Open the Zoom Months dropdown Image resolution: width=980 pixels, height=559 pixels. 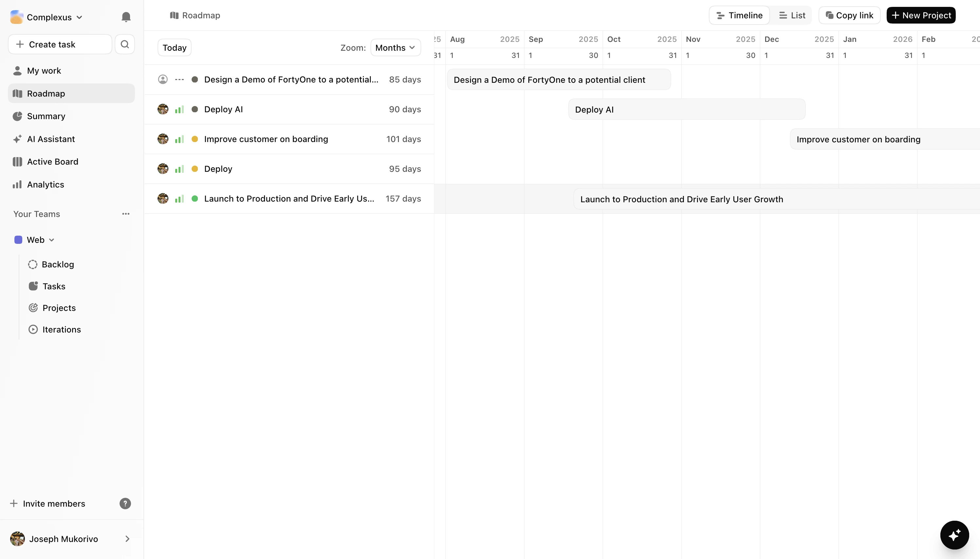(x=395, y=47)
